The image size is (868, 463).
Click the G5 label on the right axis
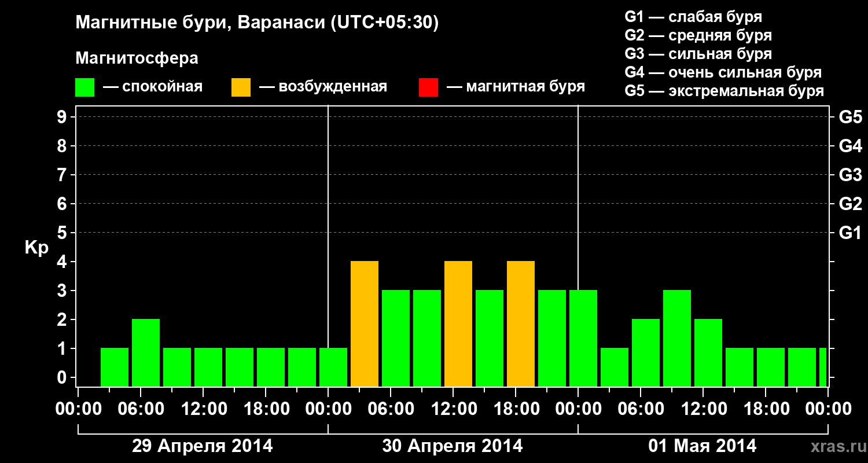pos(850,117)
